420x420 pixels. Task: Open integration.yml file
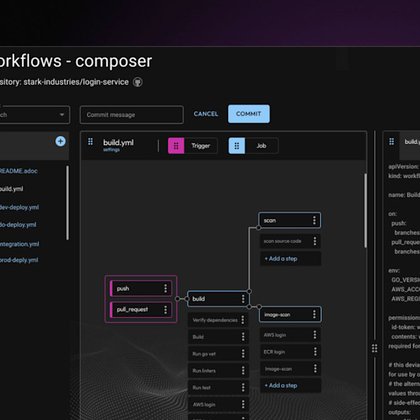[x=19, y=244]
